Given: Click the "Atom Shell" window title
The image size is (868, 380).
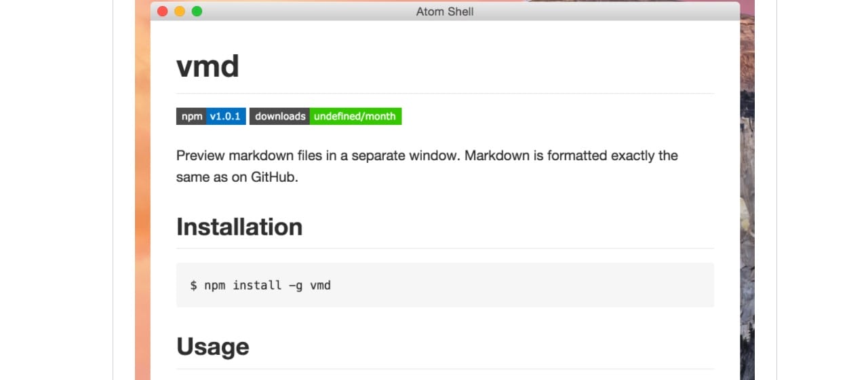Looking at the screenshot, I should click(x=445, y=12).
